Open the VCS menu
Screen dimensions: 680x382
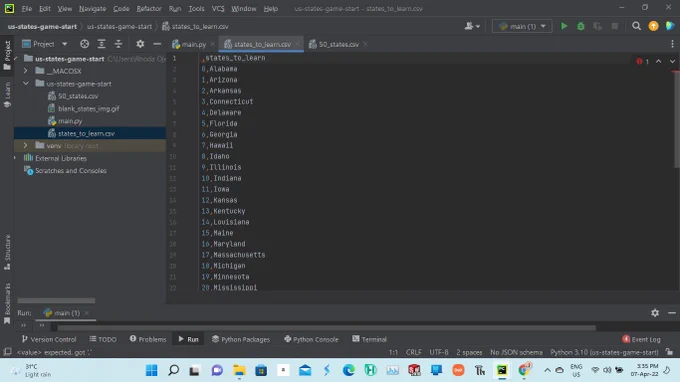tap(218, 8)
